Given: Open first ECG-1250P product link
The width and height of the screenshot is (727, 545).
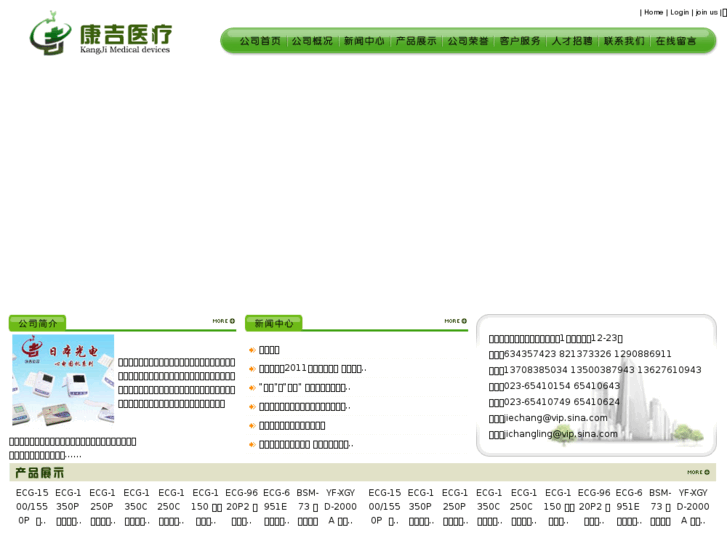Looking at the screenshot, I should tap(102, 507).
